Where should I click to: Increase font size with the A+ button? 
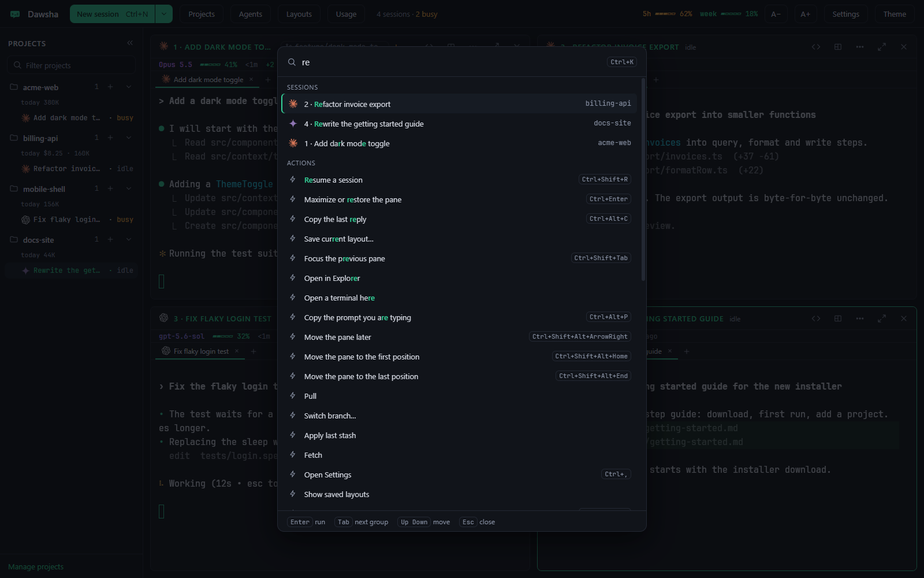806,14
